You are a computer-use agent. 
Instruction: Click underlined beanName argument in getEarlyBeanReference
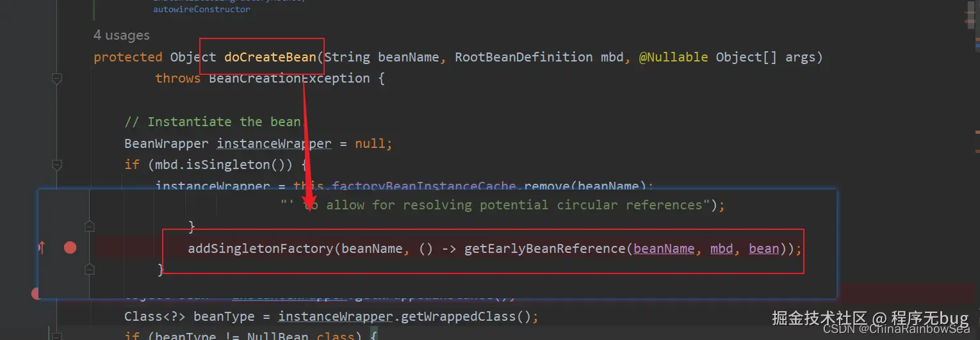point(664,248)
